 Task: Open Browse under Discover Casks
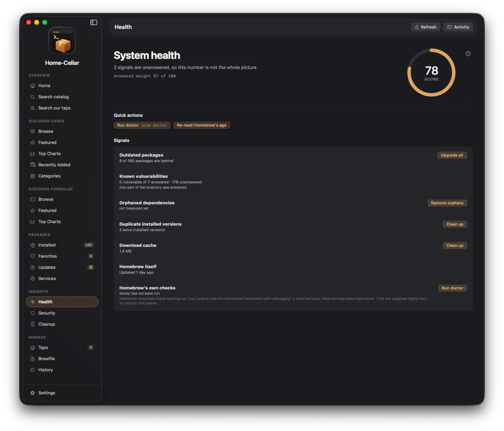click(62, 131)
